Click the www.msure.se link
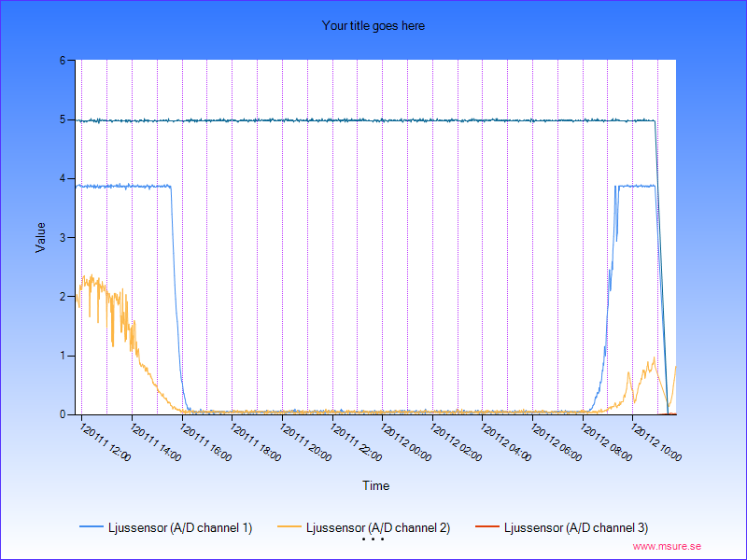747x560 pixels. click(667, 546)
